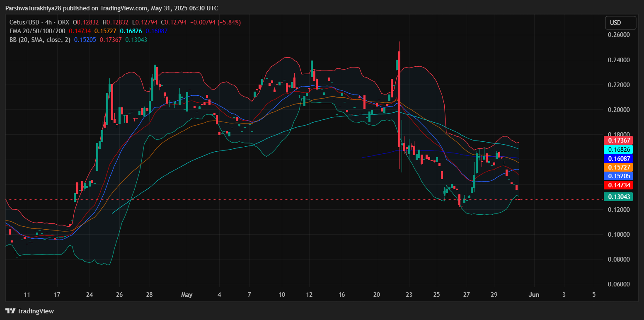Click the Jun label on time axis
The width and height of the screenshot is (644, 320).
(x=534, y=295)
